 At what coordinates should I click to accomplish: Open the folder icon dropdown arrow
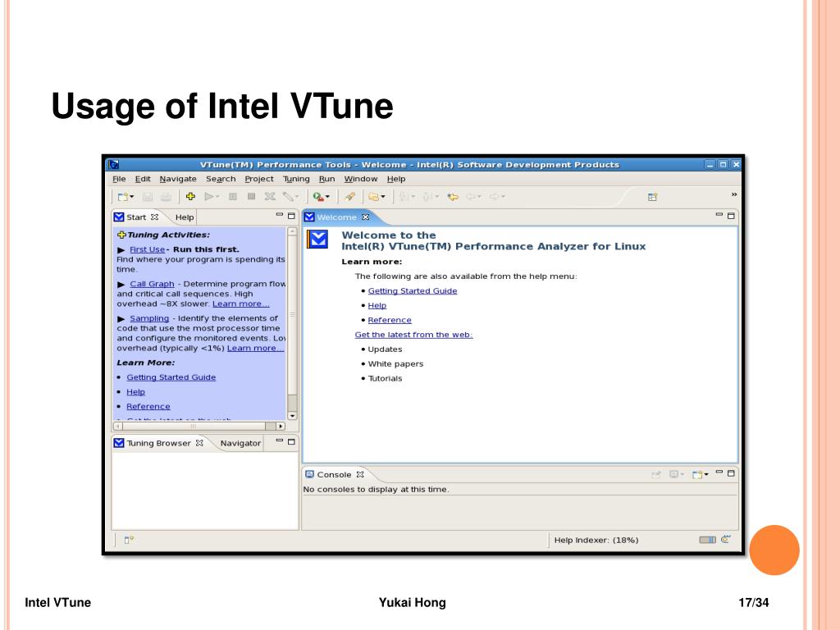coord(382,197)
